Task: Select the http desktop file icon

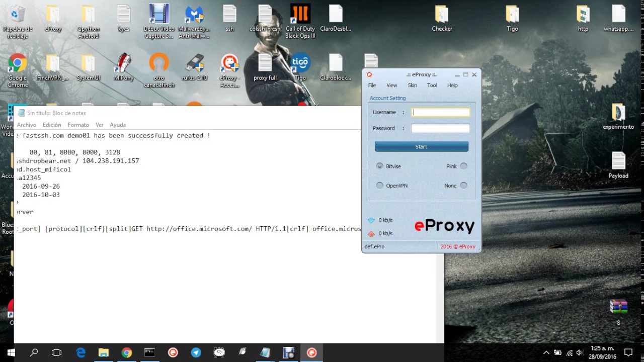Action: [583, 19]
